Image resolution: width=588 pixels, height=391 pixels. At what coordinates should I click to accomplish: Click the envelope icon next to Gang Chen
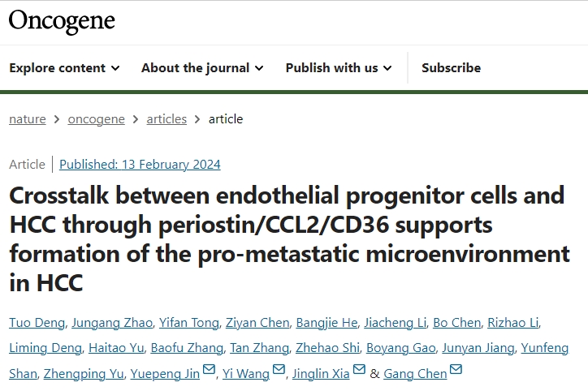(456, 369)
